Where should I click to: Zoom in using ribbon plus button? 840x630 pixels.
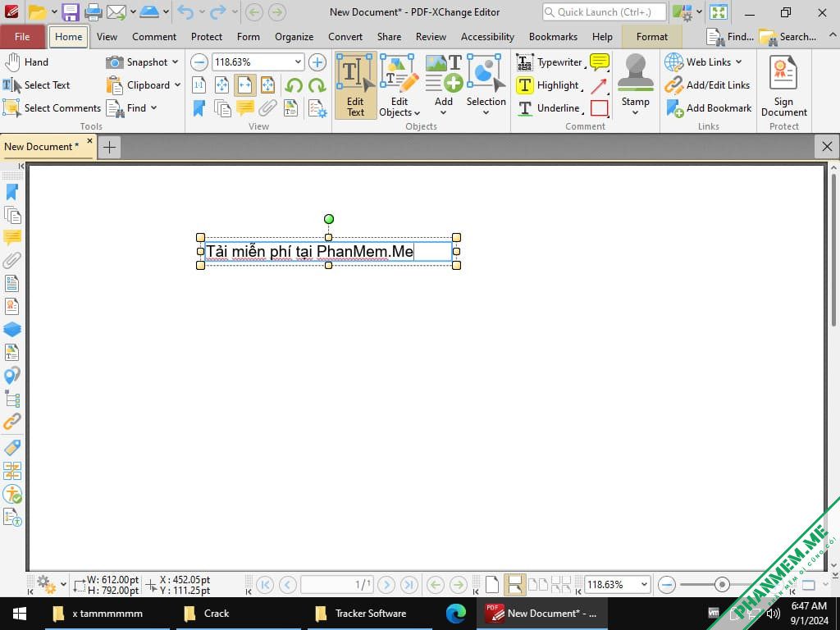(317, 62)
